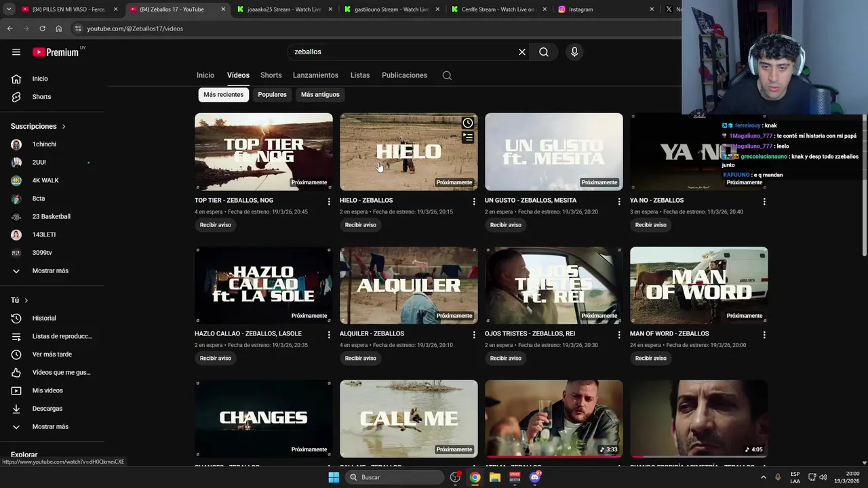Open the CHANGES video thumbnail
868x488 pixels.
(x=264, y=419)
